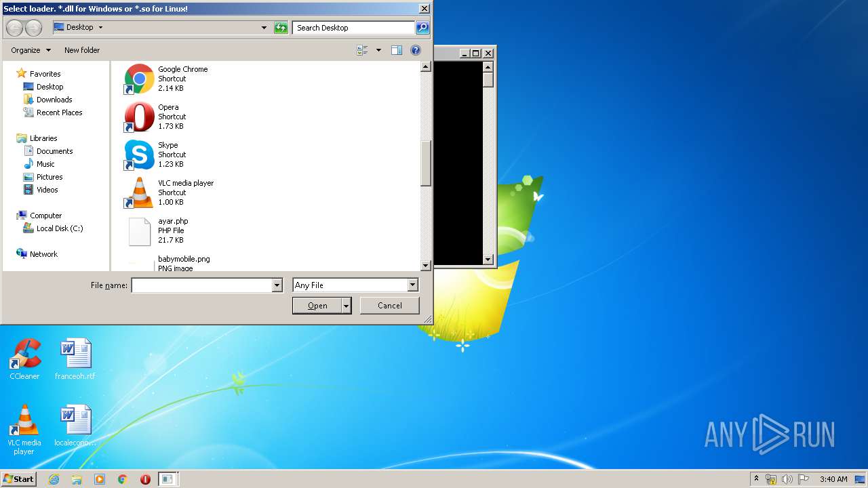
Task: Select the VLC media player desktop icon
Action: click(24, 430)
